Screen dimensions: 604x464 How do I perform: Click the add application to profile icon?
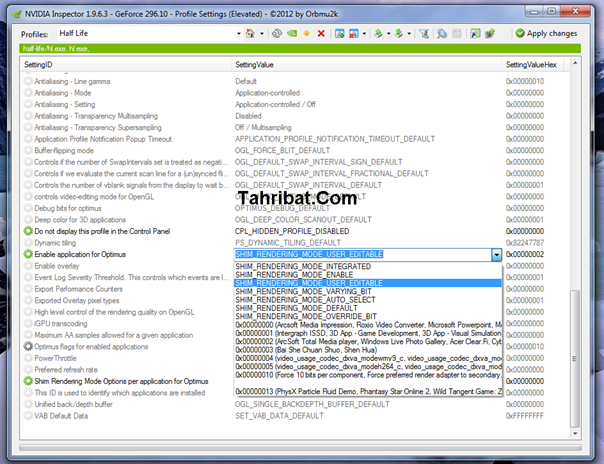(x=340, y=33)
